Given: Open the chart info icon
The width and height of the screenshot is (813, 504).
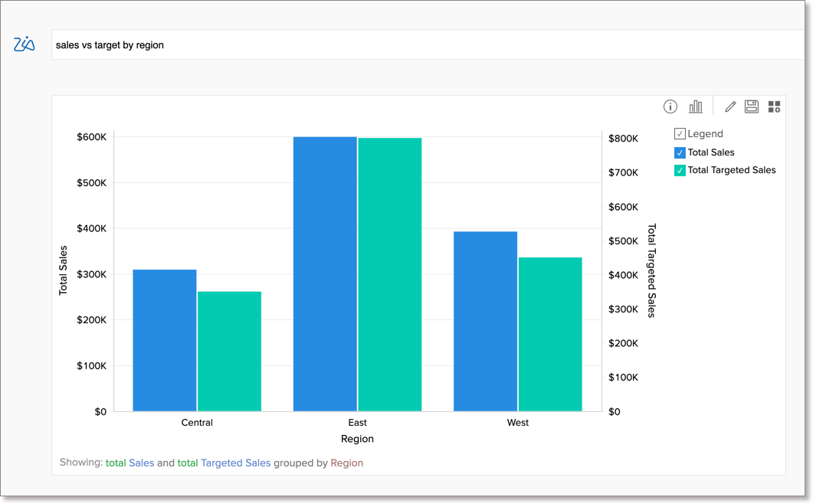Looking at the screenshot, I should point(670,106).
